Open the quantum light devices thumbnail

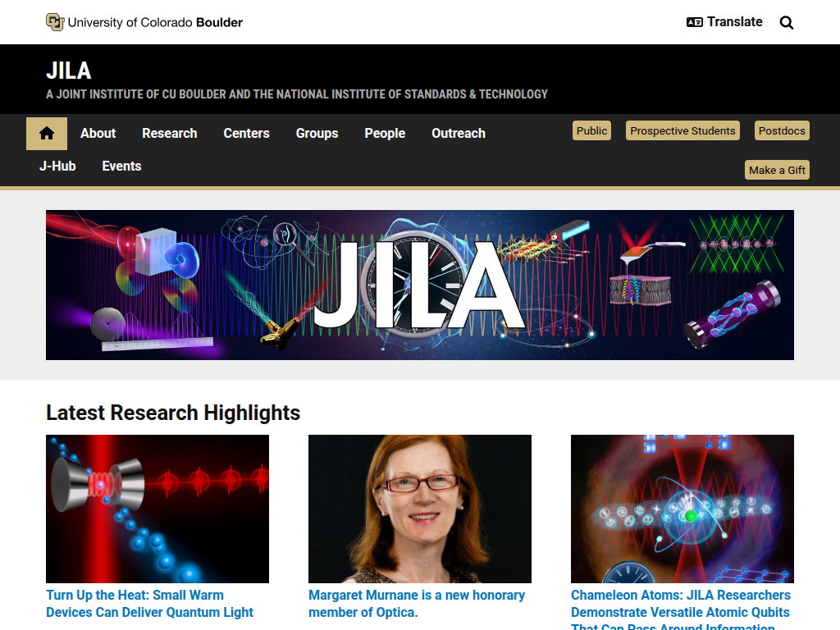[157, 509]
